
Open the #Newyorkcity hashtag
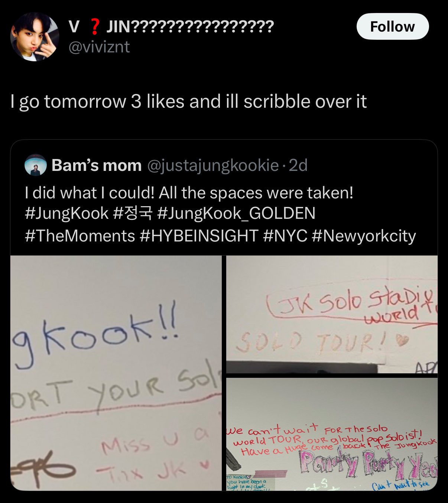[x=364, y=236]
